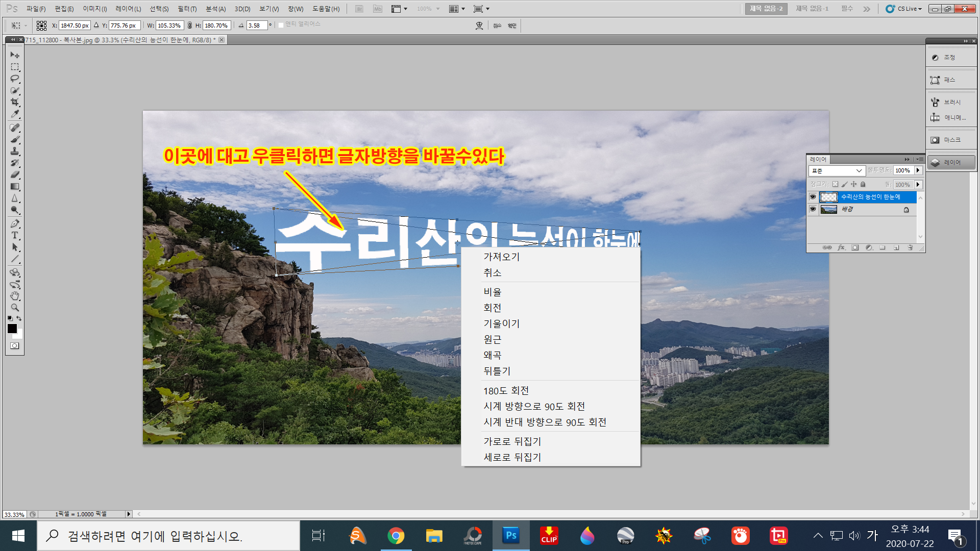Select the Horizontal Type tool
Viewport: 980px width, 551px height.
pyautogui.click(x=15, y=236)
